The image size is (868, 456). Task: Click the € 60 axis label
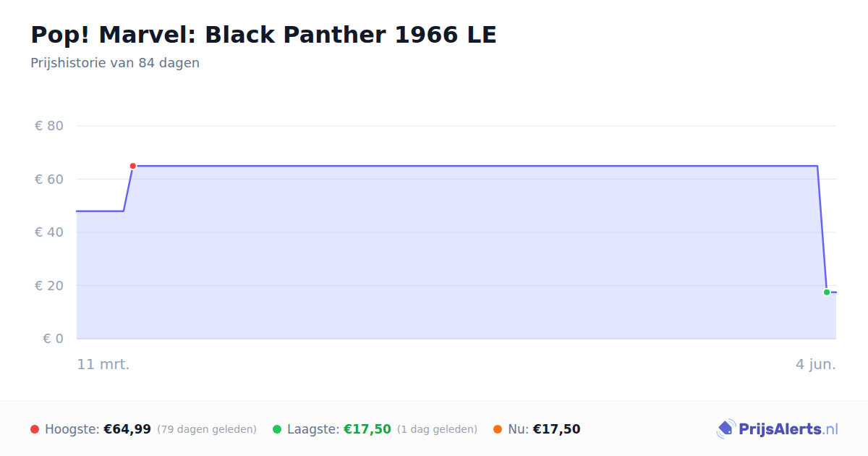pyautogui.click(x=49, y=179)
